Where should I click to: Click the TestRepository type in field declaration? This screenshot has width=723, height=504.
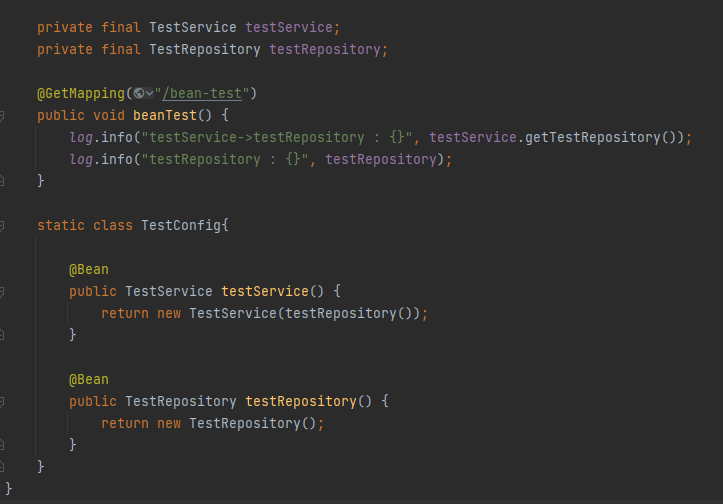point(205,49)
